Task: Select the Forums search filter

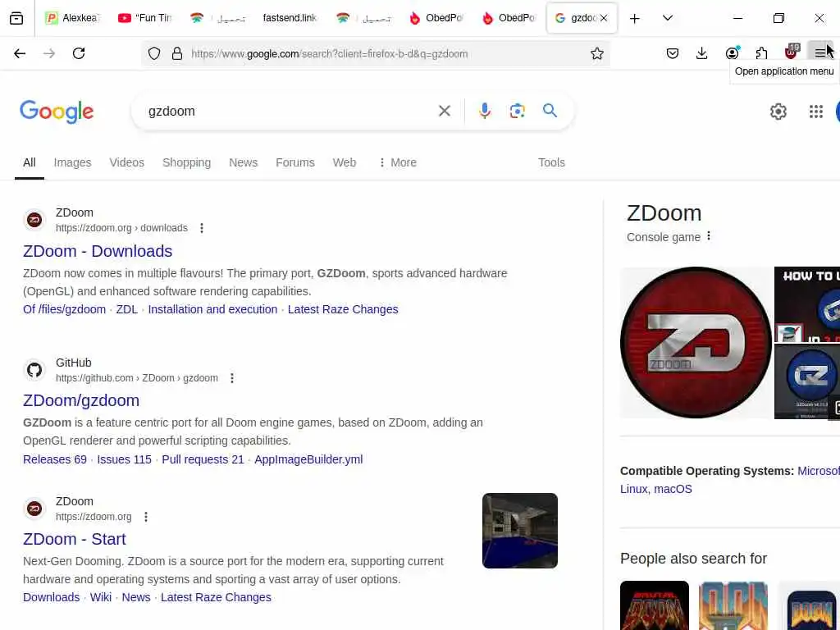Action: pyautogui.click(x=295, y=162)
